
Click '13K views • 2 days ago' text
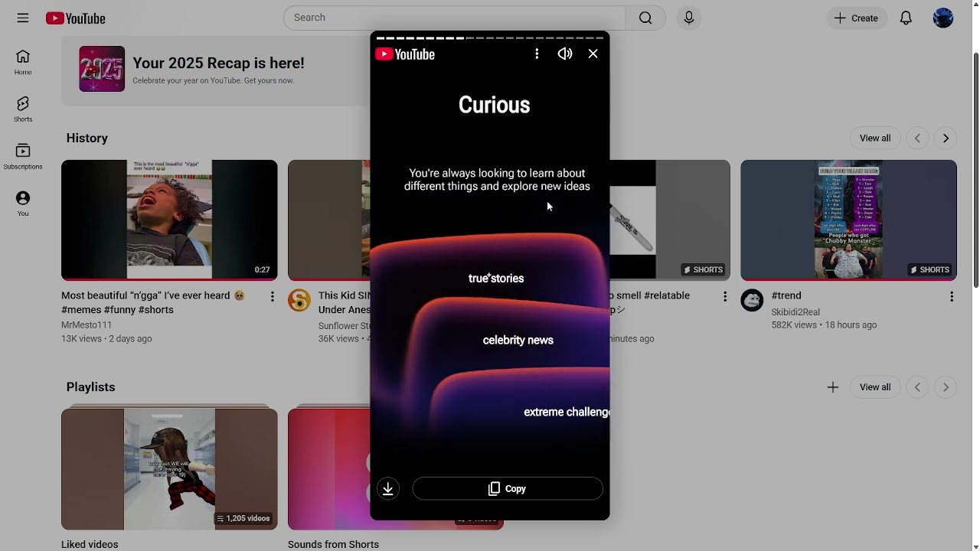coord(106,338)
